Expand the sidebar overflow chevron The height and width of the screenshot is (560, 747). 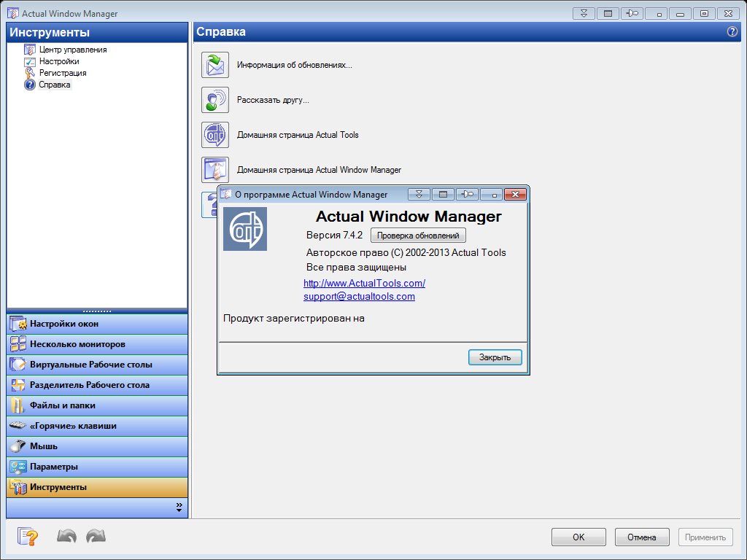(179, 507)
